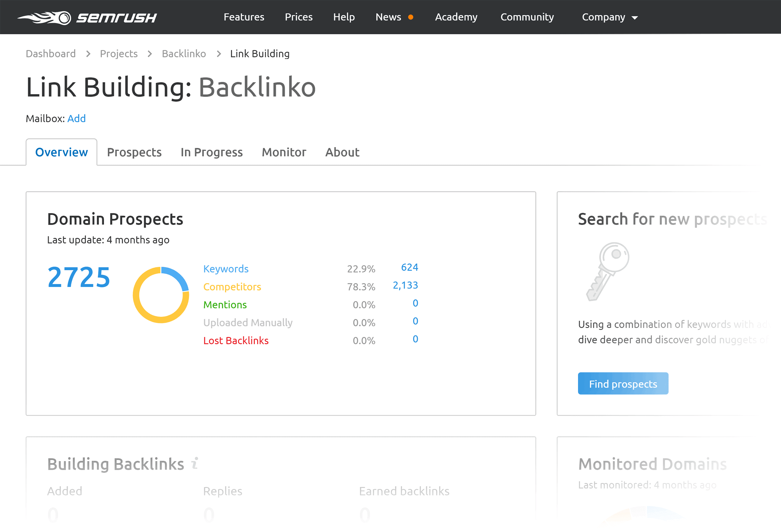
Task: Open the Lost Backlinks prospects link
Action: (236, 341)
